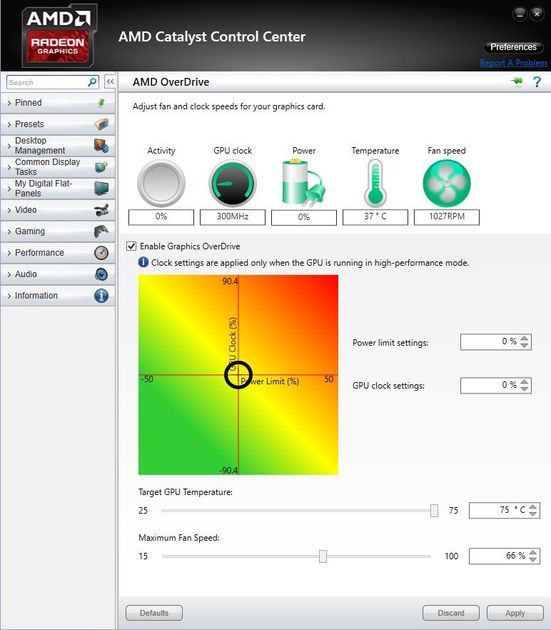Expand the Video section

(57, 210)
